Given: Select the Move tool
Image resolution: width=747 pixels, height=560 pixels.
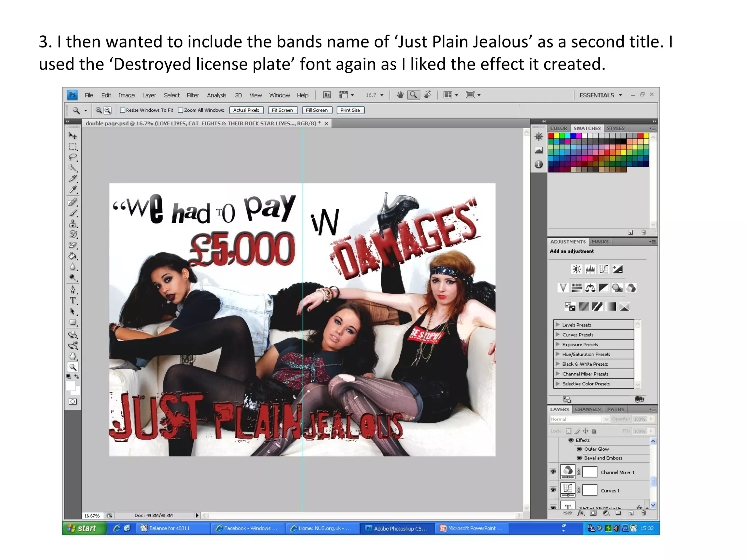Looking at the screenshot, I should (73, 136).
